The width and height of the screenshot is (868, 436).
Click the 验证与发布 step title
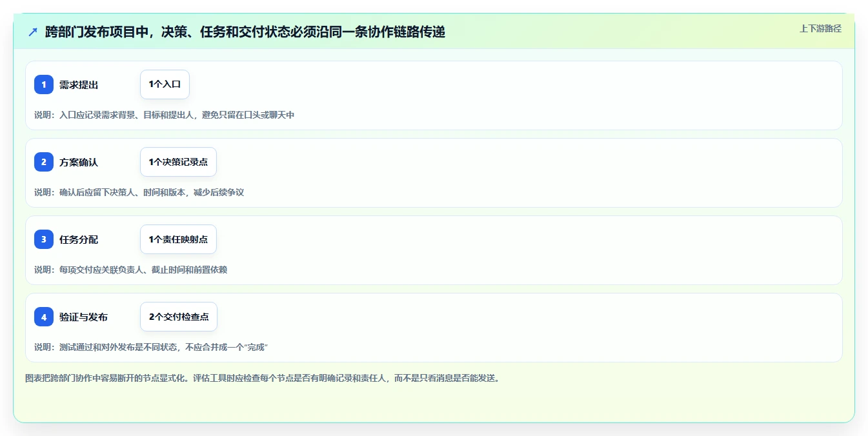[83, 317]
